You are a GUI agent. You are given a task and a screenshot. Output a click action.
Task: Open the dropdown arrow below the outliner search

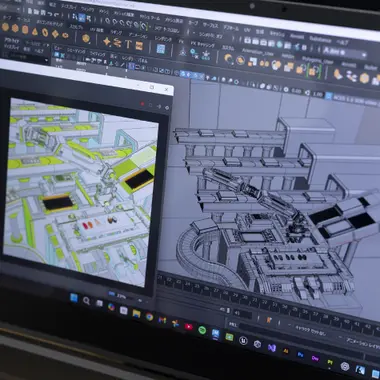[46, 60]
